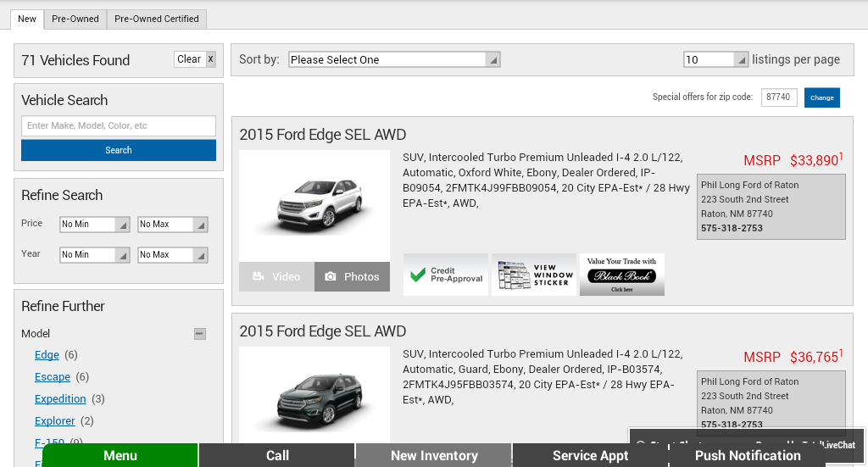Viewport: 868px width, 467px height.
Task: Click the phone number in the first dealer box
Action: point(732,228)
